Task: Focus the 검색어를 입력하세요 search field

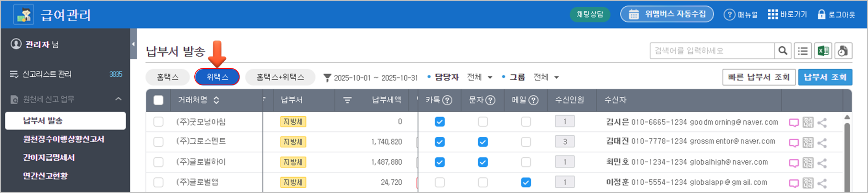Action: coord(712,51)
